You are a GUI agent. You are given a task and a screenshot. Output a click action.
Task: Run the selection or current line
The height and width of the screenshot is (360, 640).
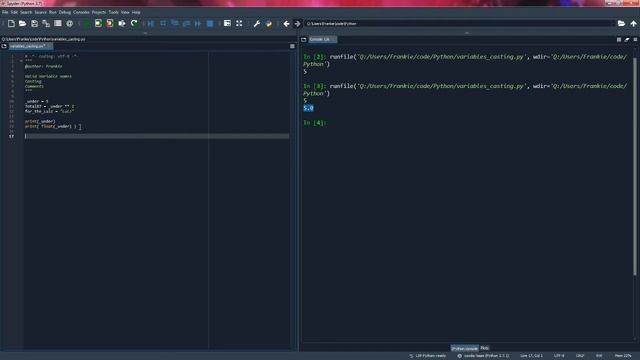122,24
